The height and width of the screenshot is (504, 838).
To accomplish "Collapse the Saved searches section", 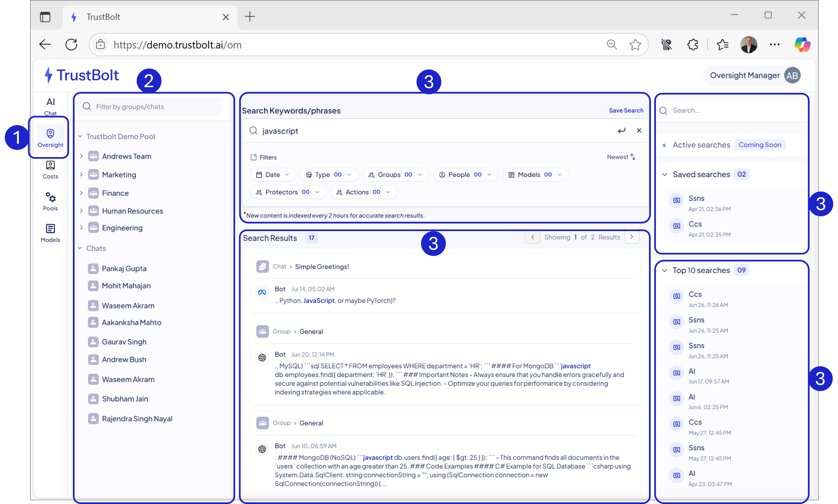I will [x=665, y=175].
